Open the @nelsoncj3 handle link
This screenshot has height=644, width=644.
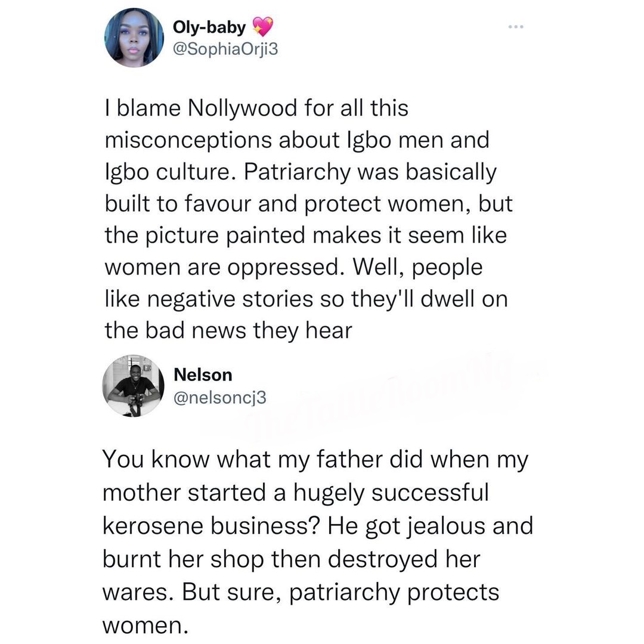(x=219, y=398)
